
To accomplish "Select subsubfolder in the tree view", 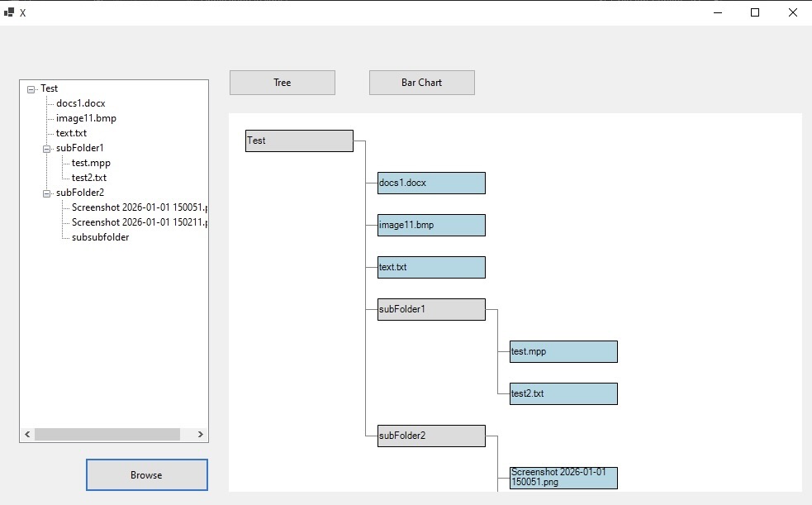I will 101,237.
